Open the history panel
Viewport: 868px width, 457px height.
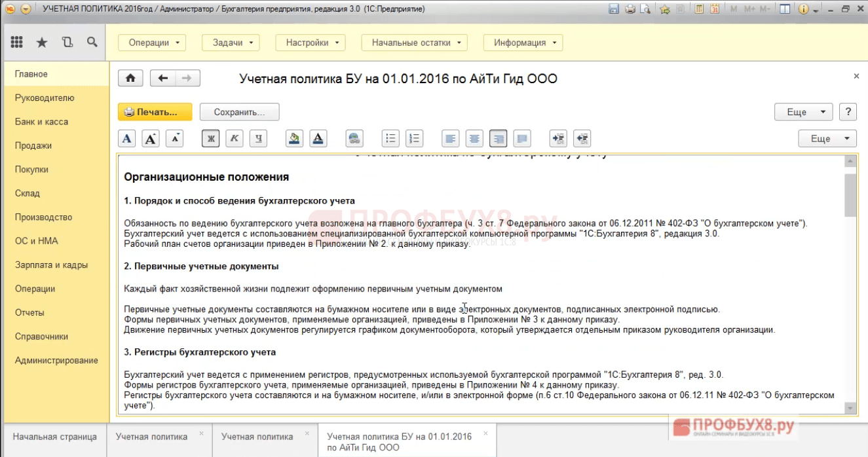[x=67, y=42]
